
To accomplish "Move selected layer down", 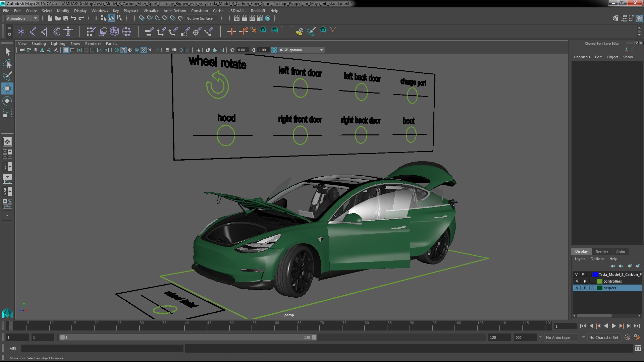I will (621, 266).
